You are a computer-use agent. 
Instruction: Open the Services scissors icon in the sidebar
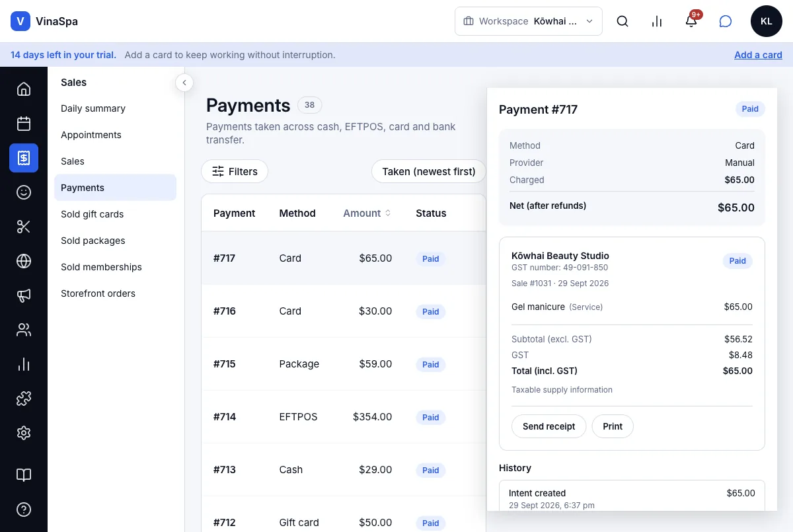coord(24,227)
